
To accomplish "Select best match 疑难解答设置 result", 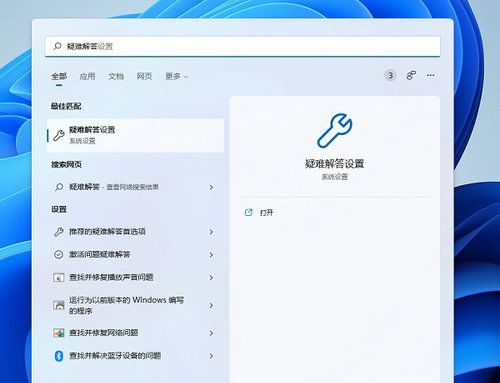I will tap(135, 135).
